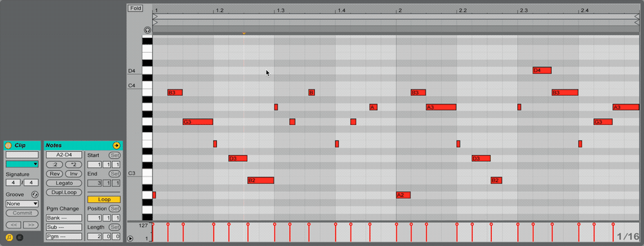This screenshot has width=644, height=246.
Task: Click velocity marker below the A2 note at bar 2
Action: coord(396,224)
